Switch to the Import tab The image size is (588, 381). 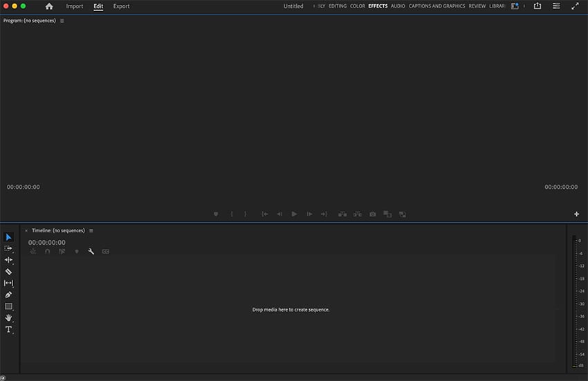click(75, 6)
